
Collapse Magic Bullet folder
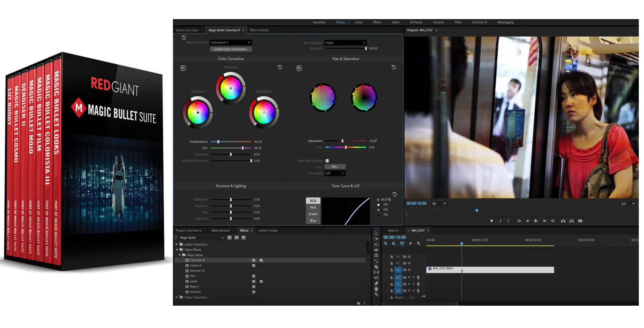click(180, 255)
